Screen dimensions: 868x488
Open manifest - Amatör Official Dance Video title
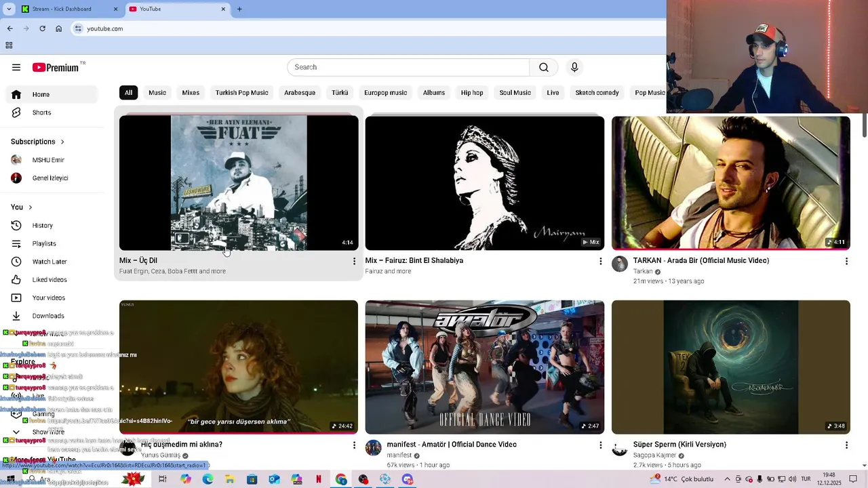pos(452,445)
